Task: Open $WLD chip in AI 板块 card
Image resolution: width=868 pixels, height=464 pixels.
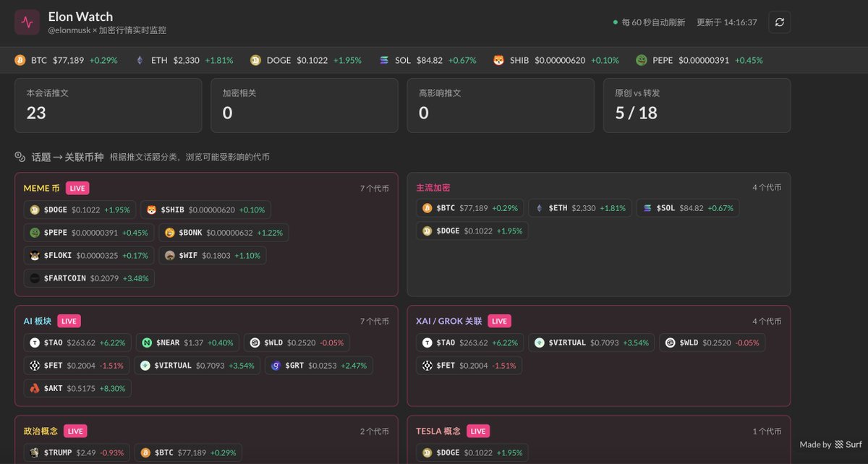Action: click(x=298, y=343)
